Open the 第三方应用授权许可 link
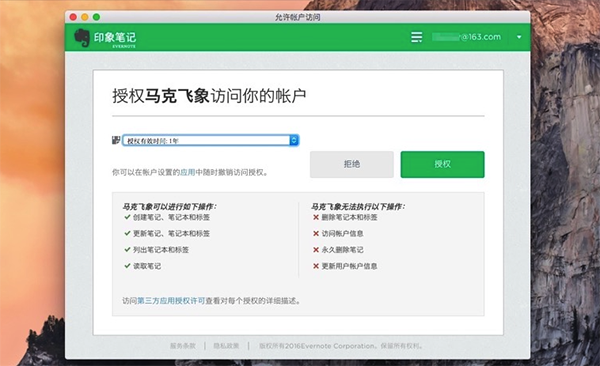Image resolution: width=600 pixels, height=366 pixels. pyautogui.click(x=171, y=301)
